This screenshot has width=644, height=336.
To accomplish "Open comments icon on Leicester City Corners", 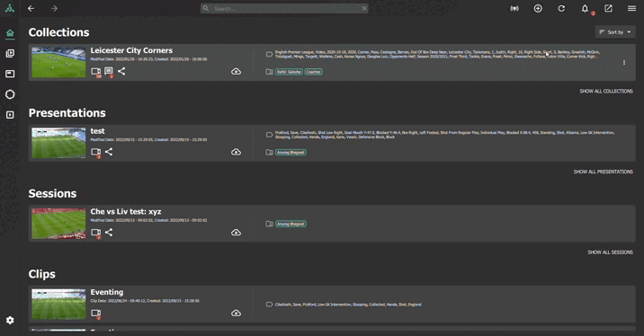I will click(109, 72).
